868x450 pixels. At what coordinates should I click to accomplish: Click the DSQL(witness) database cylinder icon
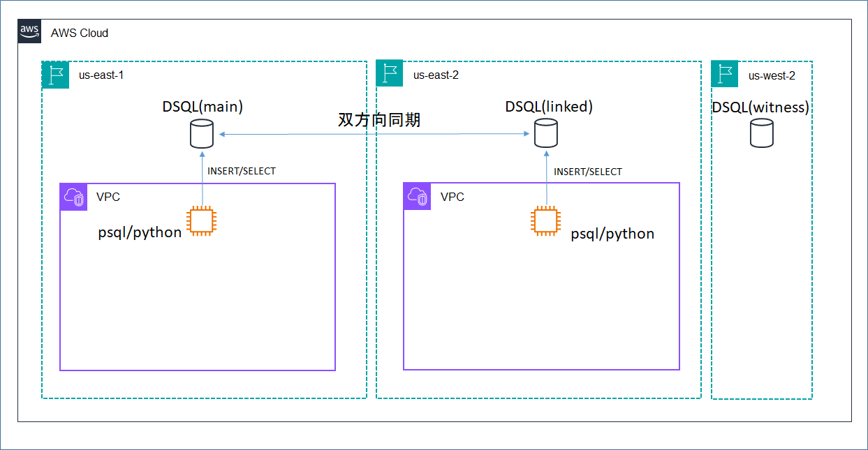point(762,133)
